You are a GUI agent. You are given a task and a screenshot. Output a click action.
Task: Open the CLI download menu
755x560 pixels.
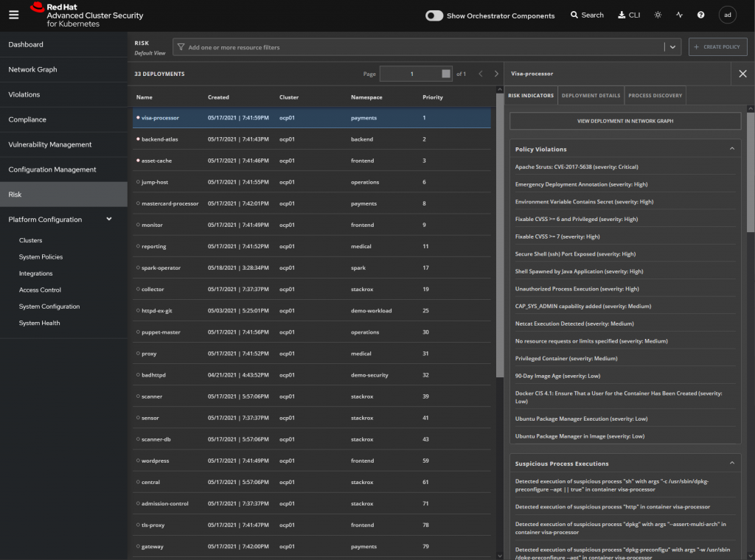click(629, 15)
